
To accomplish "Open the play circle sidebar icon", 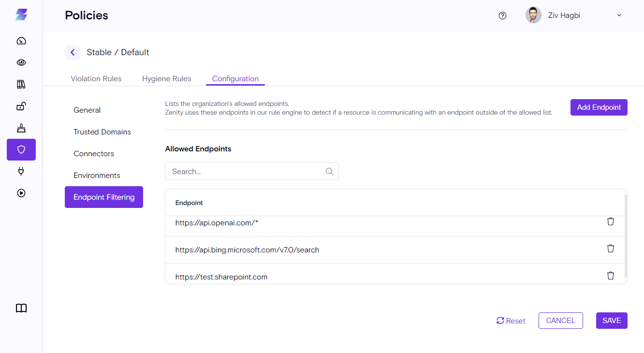I will click(21, 193).
